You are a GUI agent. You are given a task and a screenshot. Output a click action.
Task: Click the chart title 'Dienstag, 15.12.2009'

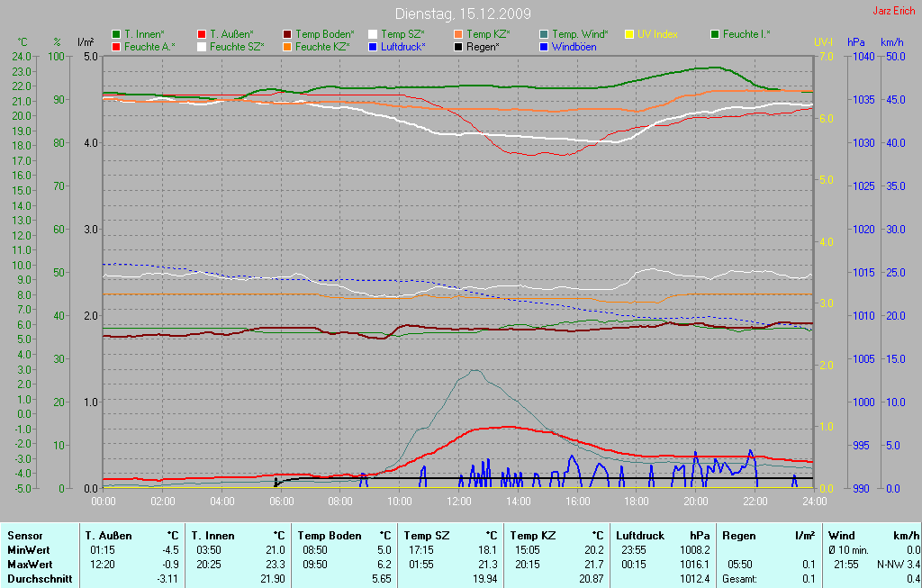click(x=463, y=14)
